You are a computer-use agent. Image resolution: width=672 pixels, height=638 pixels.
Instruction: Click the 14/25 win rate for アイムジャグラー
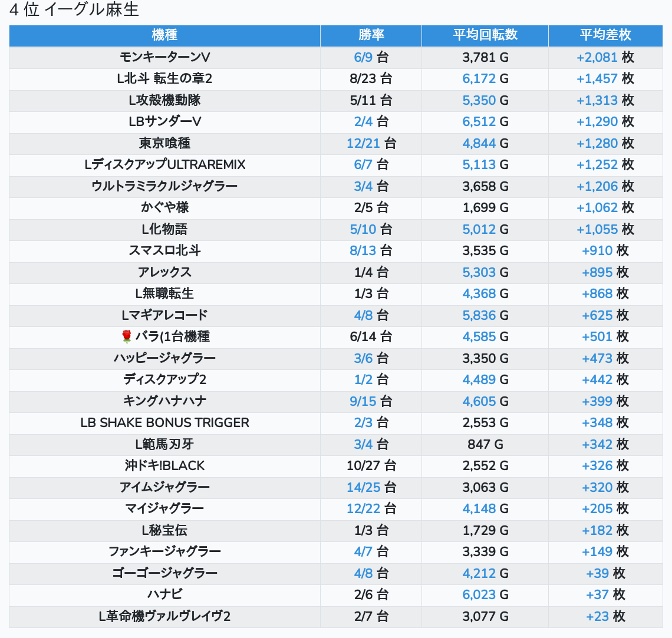click(363, 487)
